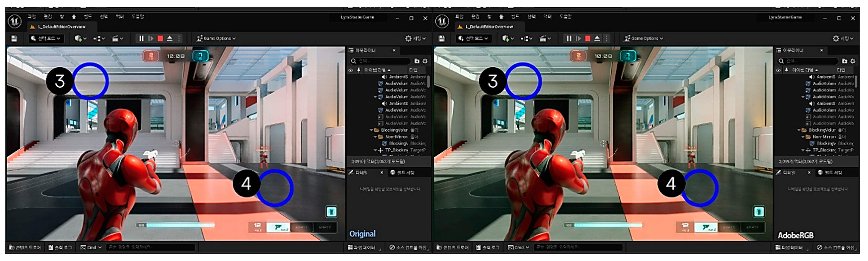Click frame-skip button in right window toolbar
Viewport: 868px width, 261px height.
point(578,38)
